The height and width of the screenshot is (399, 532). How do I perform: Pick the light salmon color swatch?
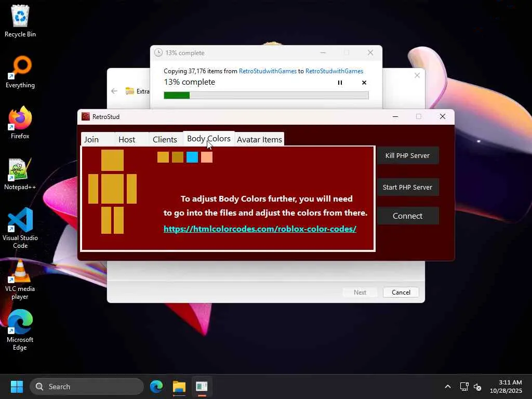click(207, 157)
